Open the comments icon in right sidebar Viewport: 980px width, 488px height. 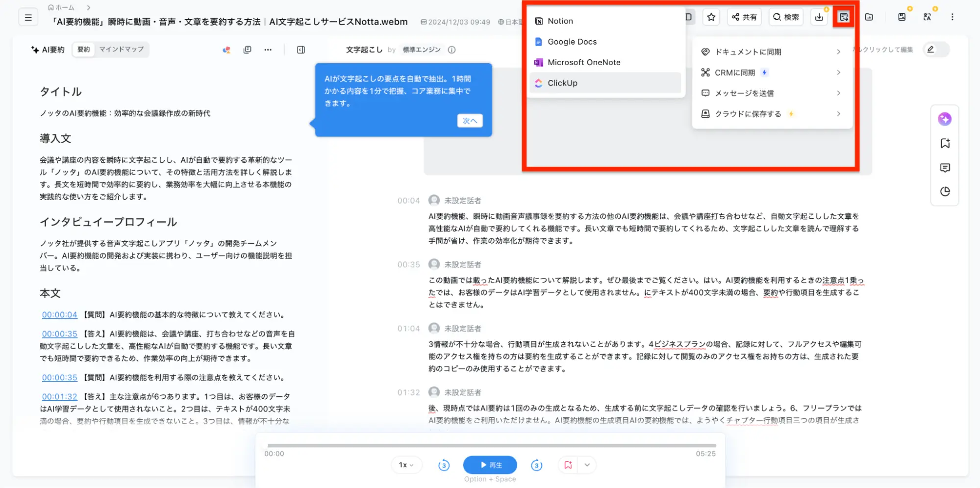(x=945, y=168)
